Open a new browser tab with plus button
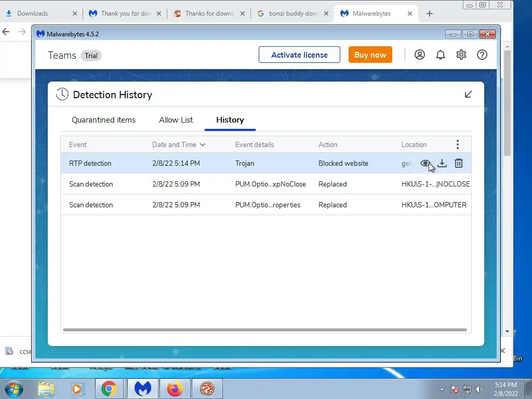This screenshot has width=532, height=399. click(x=430, y=14)
